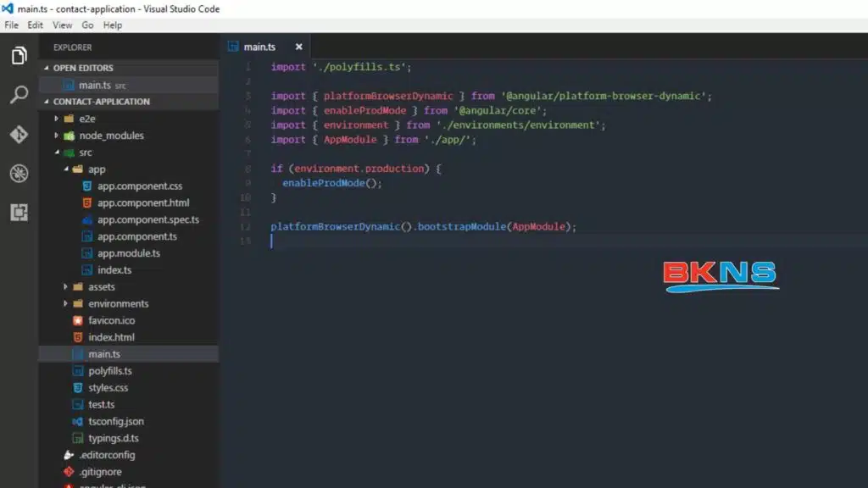Open the Search view
Image resolution: width=868 pixels, height=488 pixels.
click(x=19, y=95)
